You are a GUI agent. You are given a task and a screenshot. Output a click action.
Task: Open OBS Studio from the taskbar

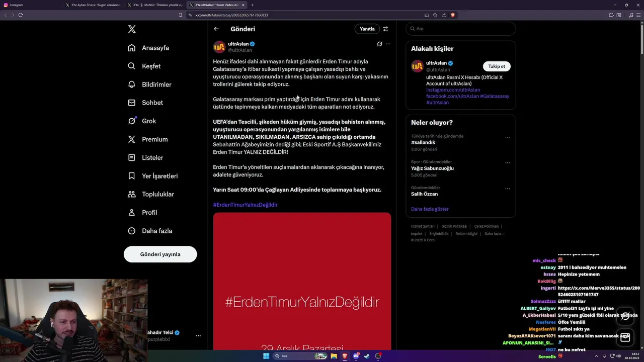(378, 356)
